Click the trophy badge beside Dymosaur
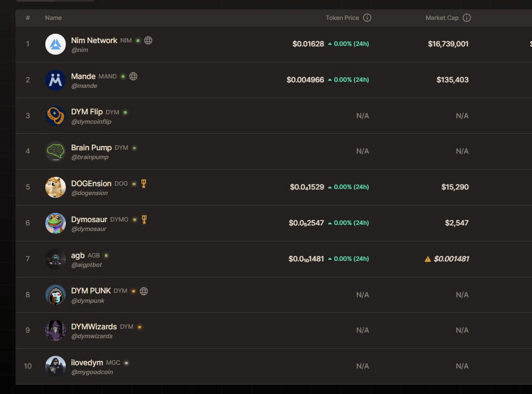 click(x=144, y=219)
